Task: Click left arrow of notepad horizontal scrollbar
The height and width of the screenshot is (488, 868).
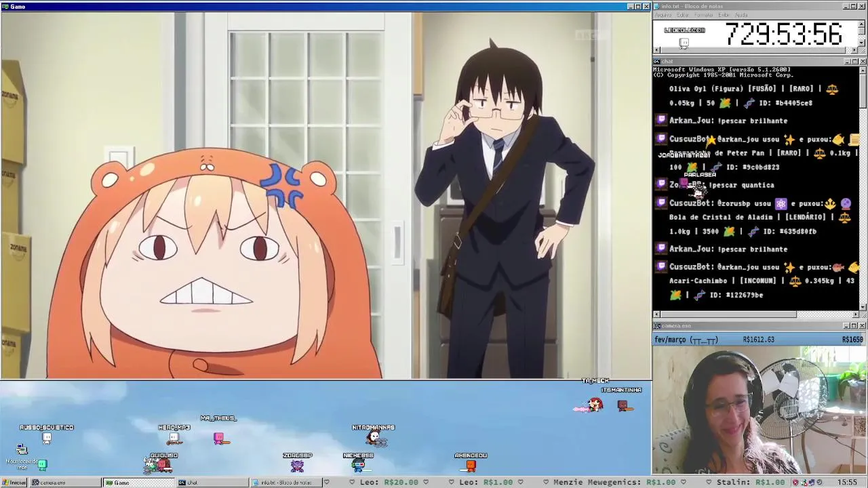Action: click(656, 50)
